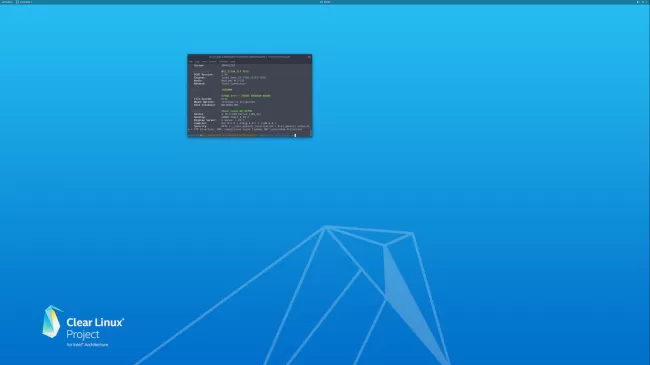Screen dimensions: 650x365
Task: Close the terminal window
Action: point(309,57)
